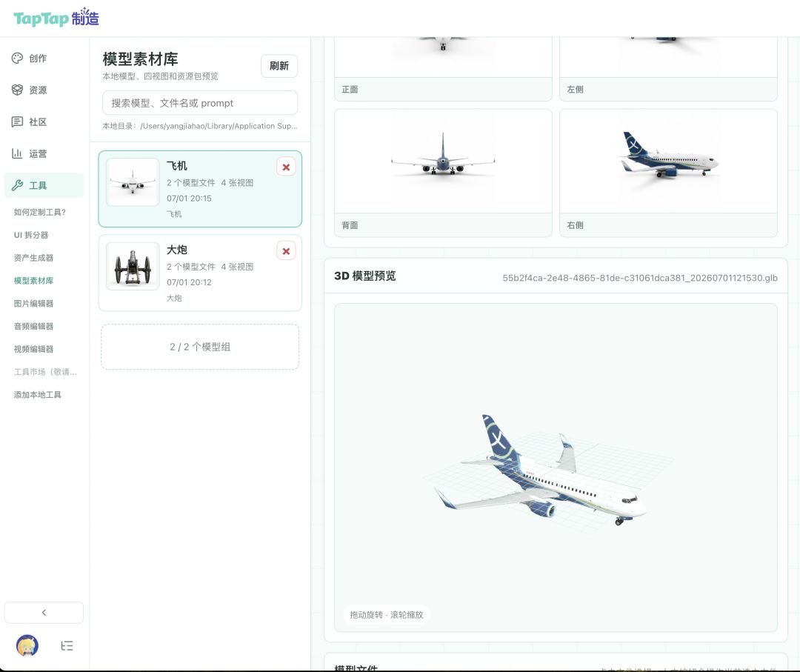Viewport: 800px width, 672px height.
Task: Click the 飞机 thumbnail image
Action: [133, 182]
